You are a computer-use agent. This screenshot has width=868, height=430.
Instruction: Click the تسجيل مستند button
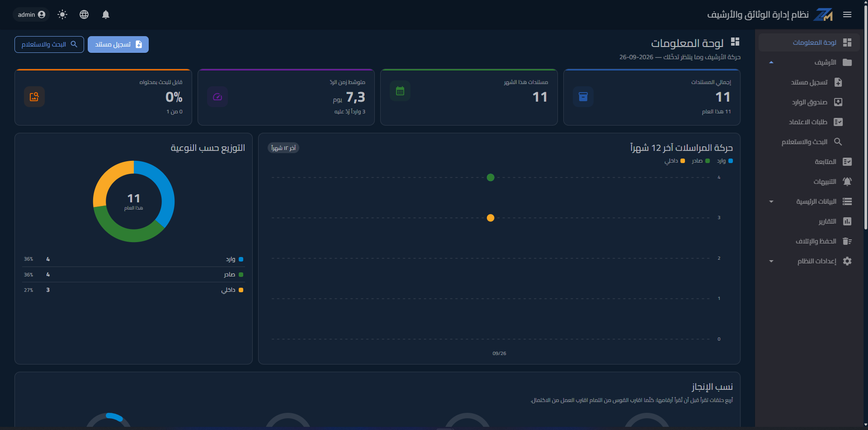[x=118, y=44]
